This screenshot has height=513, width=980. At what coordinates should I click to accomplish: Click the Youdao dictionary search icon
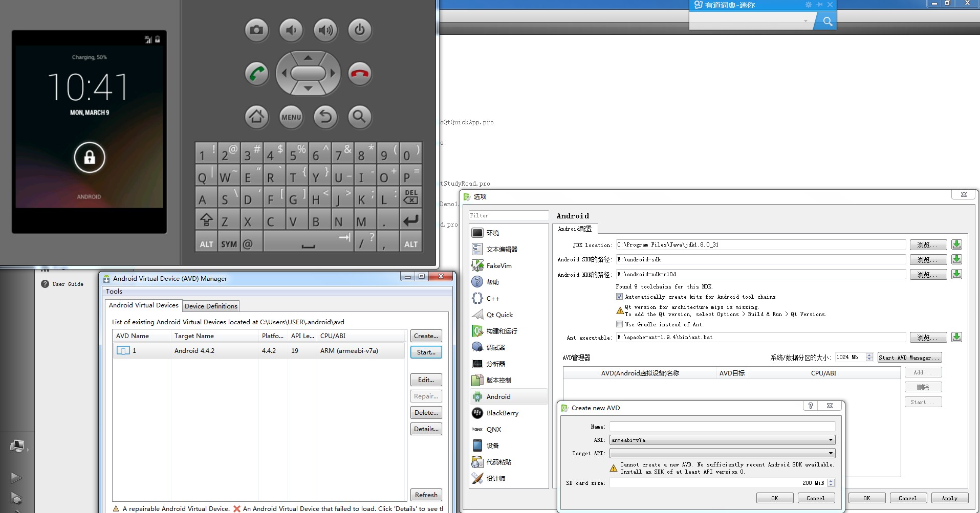click(x=827, y=21)
